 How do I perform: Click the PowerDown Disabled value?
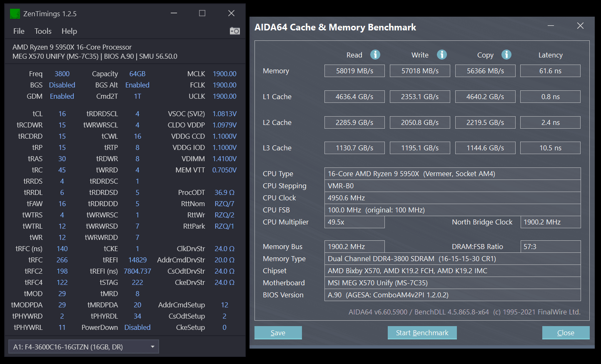tap(137, 327)
